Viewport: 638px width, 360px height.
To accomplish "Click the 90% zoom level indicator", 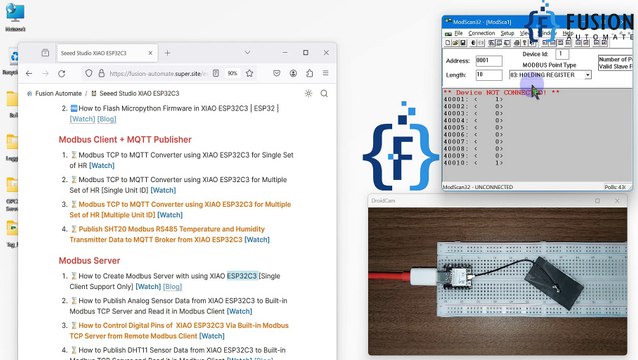I will [232, 74].
